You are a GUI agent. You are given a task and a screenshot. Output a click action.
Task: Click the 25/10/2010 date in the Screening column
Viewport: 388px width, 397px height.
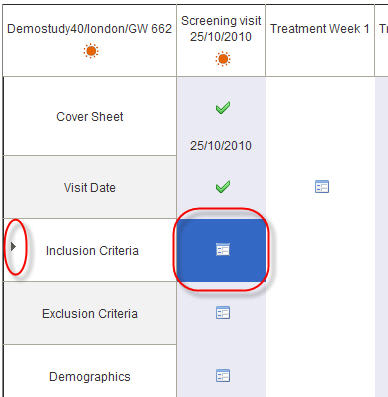(x=221, y=146)
